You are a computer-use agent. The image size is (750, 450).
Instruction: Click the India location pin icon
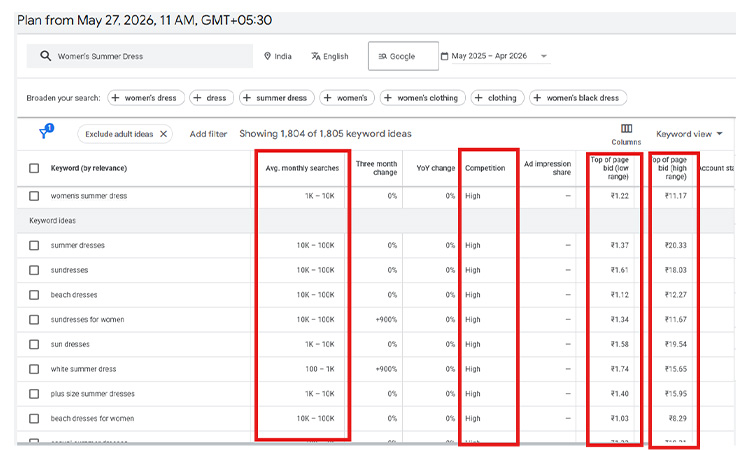coord(267,56)
